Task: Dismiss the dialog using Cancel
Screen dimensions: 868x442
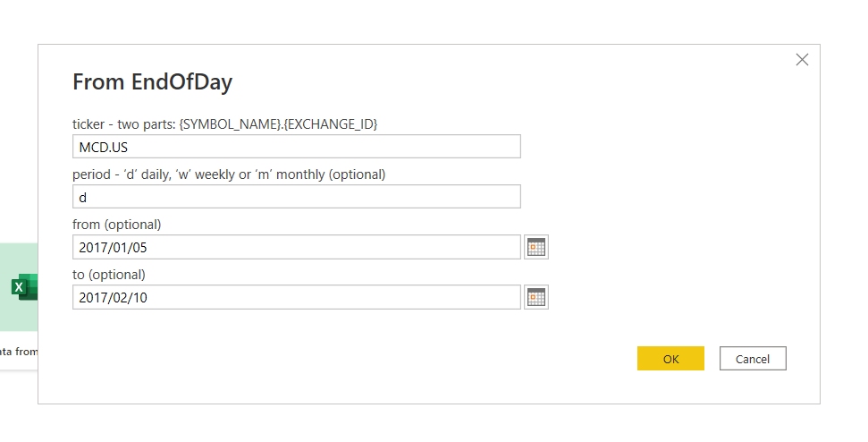Action: 753,359
